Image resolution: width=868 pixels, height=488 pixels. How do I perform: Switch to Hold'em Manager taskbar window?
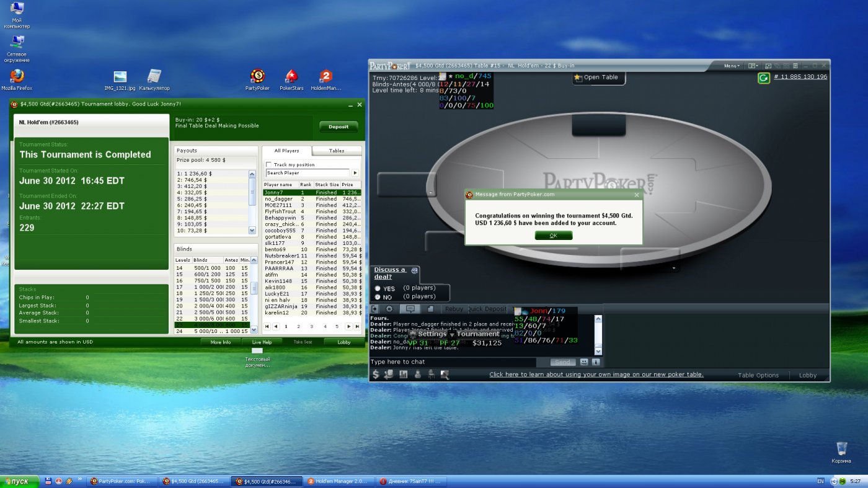[340, 481]
